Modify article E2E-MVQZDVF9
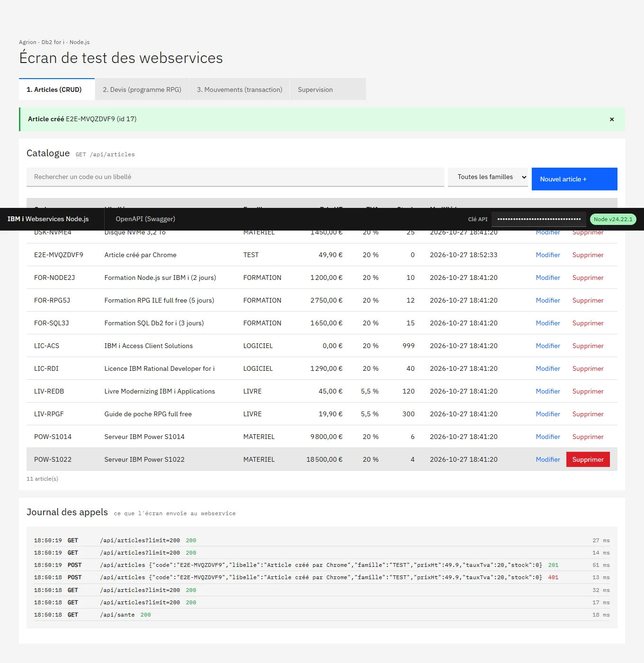This screenshot has height=663, width=644. [548, 255]
